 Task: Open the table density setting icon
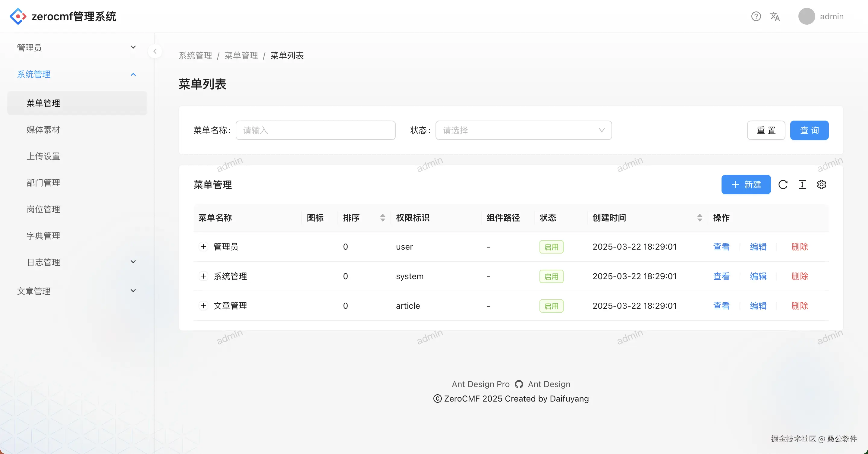[802, 184]
